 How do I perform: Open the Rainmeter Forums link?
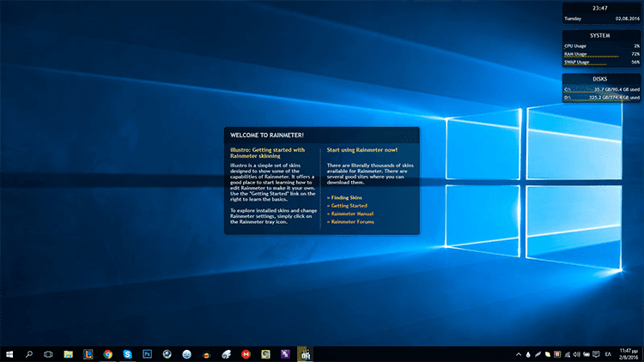(x=350, y=221)
